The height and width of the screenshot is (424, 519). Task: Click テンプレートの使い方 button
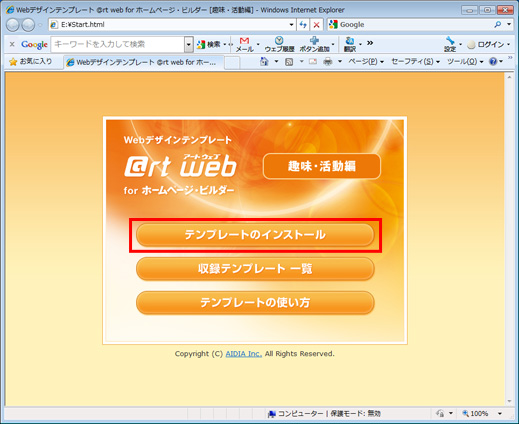[255, 303]
